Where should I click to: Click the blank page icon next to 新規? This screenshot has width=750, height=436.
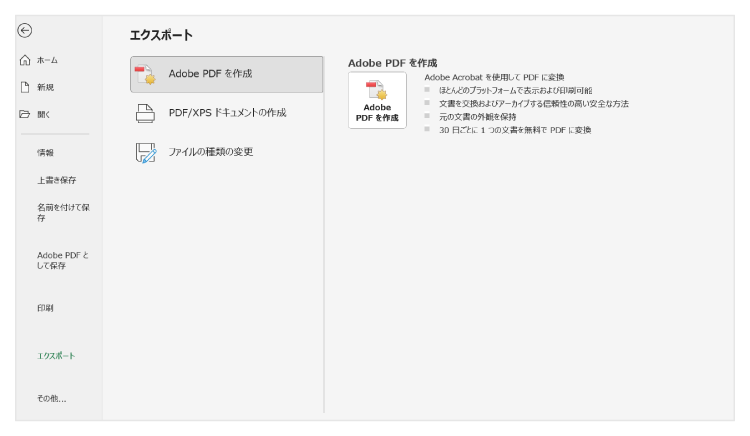click(25, 87)
